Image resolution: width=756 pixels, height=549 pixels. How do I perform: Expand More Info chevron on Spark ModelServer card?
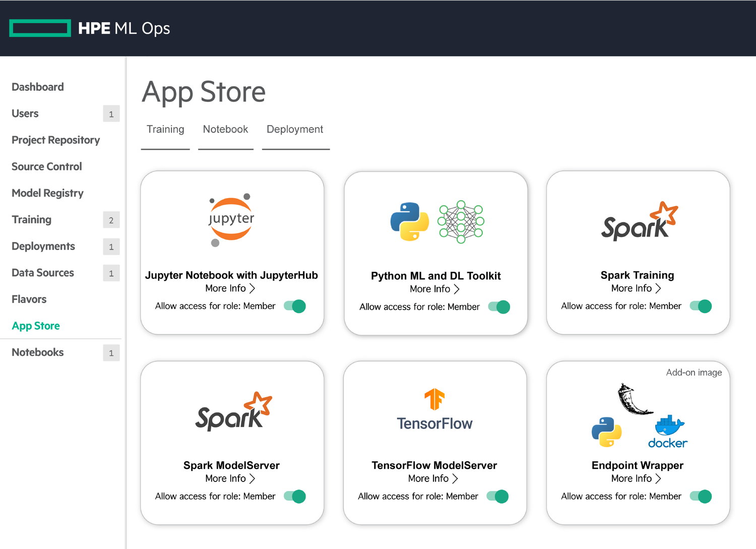[253, 478]
